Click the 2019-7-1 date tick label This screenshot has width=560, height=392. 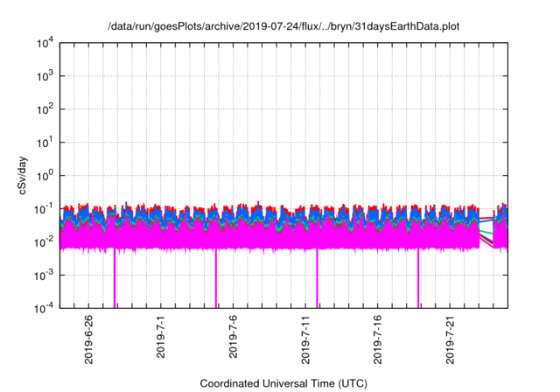point(161,337)
